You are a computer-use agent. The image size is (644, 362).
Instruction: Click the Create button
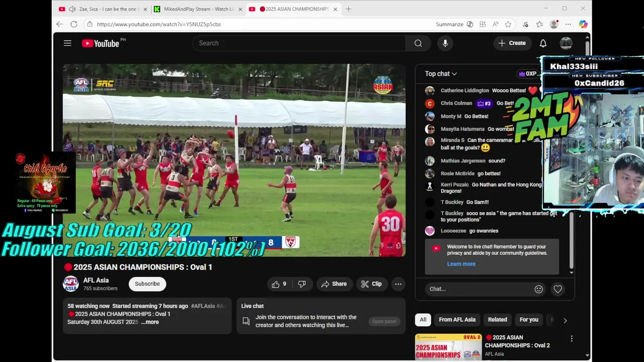[512, 43]
